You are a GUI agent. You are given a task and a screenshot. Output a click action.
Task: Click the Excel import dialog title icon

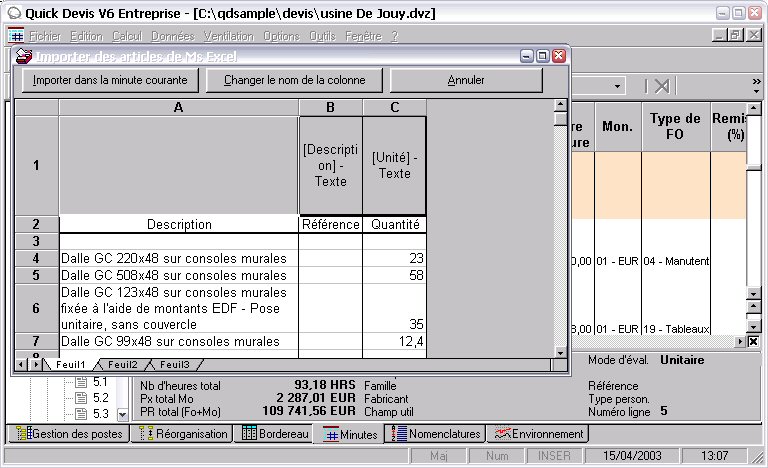tap(23, 56)
